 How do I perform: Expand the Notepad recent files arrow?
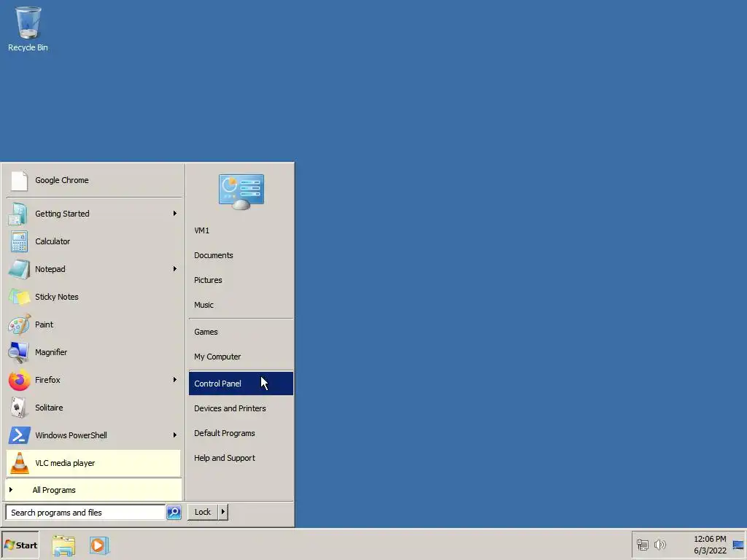pos(175,269)
